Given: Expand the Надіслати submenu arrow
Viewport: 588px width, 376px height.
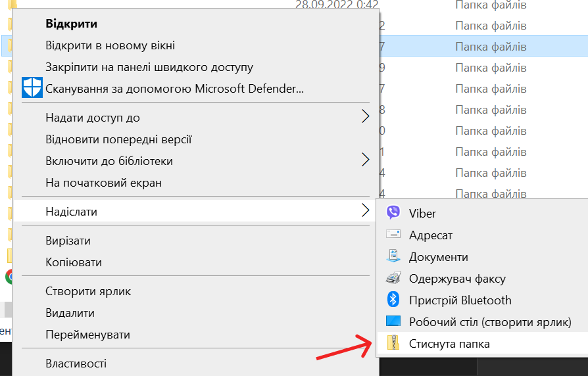Looking at the screenshot, I should coord(366,211).
